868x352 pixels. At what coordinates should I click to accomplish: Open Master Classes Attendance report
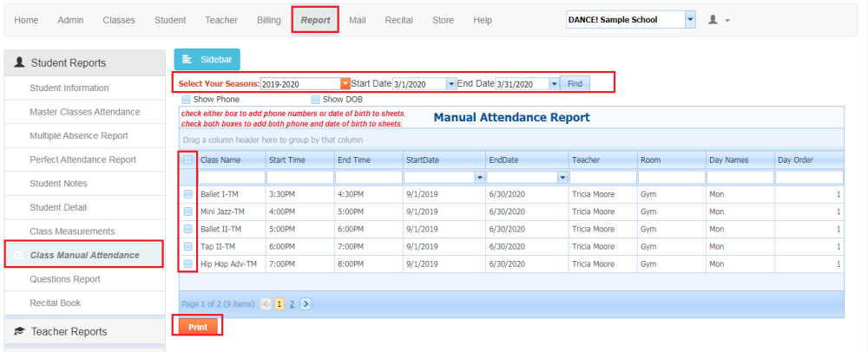coord(84,112)
